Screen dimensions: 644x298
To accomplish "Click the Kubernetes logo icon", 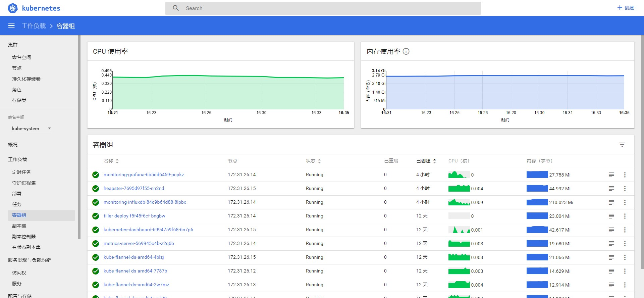I will pos(13,8).
